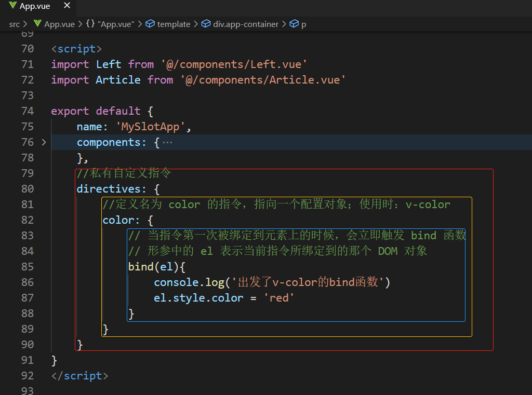The height and width of the screenshot is (395, 532).
Task: Open the "App.vue" module breadcrumb
Action: coord(116,24)
